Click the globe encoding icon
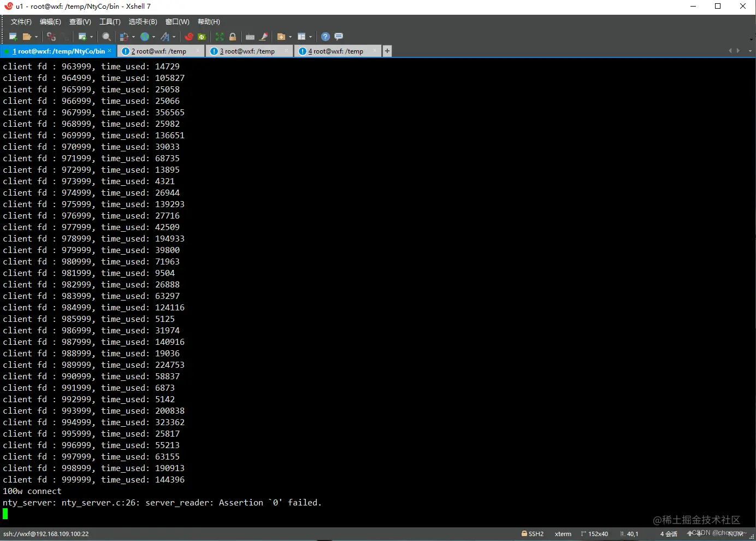 pos(145,37)
